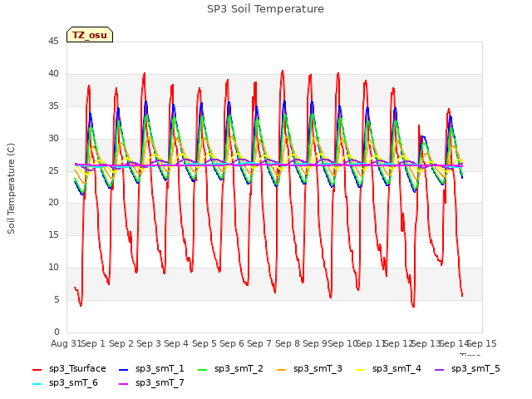Click green sp3_smT_2 legend swatch
The width and height of the screenshot is (532, 399).
point(203,369)
